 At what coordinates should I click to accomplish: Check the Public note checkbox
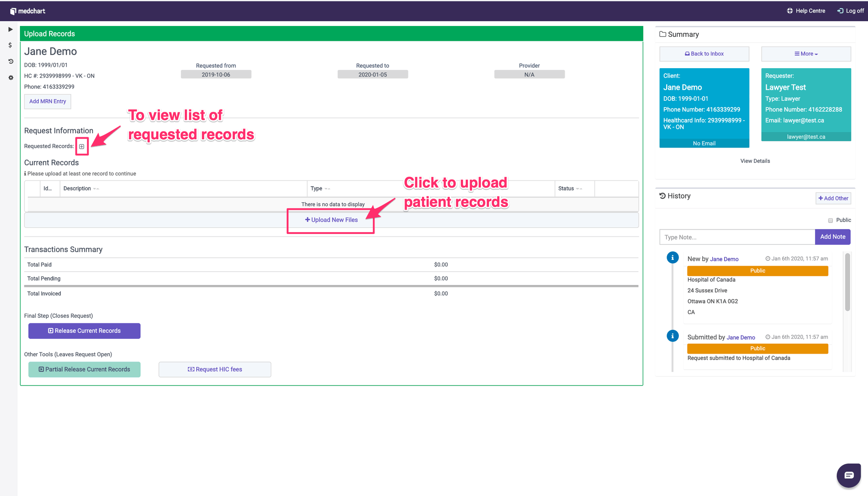click(830, 220)
